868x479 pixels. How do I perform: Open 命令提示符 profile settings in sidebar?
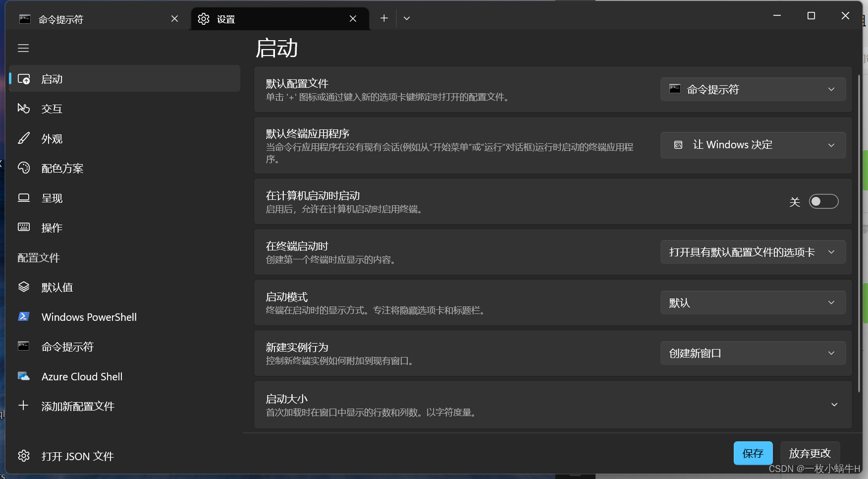click(x=124, y=347)
